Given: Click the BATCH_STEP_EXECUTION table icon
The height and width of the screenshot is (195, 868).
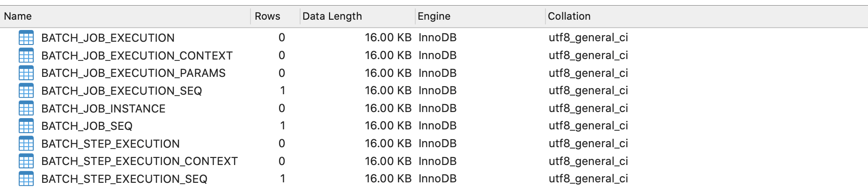Looking at the screenshot, I should (26, 143).
